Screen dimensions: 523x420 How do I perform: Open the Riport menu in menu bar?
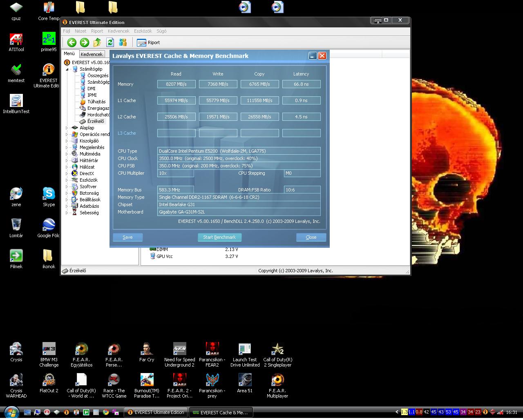click(x=97, y=31)
